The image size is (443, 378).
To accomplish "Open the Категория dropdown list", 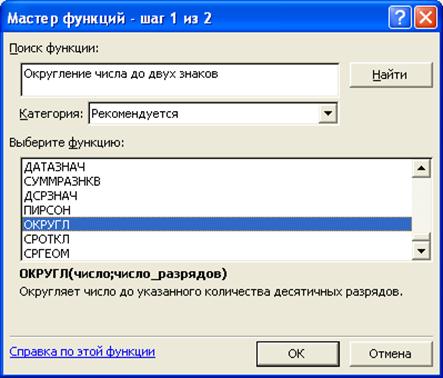I will (x=328, y=113).
